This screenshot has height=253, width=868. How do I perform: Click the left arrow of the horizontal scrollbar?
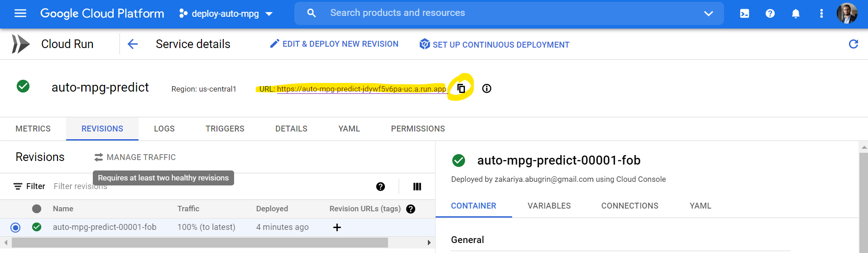[5, 243]
